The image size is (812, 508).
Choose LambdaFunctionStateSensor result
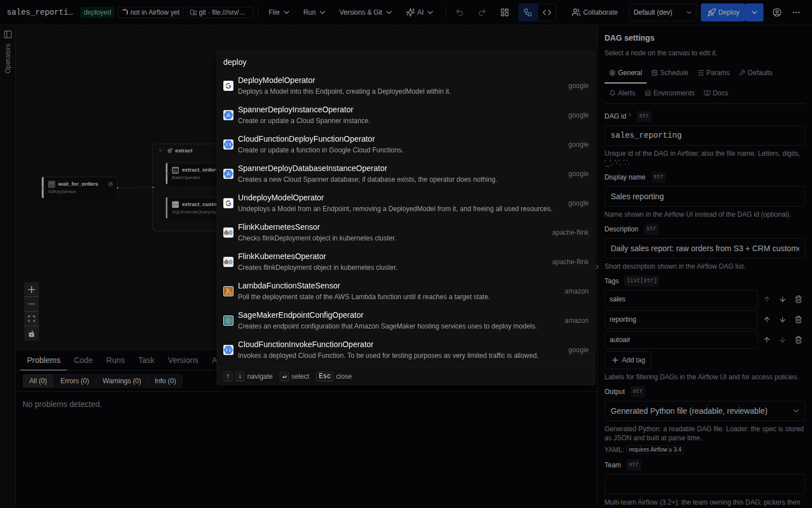406,291
